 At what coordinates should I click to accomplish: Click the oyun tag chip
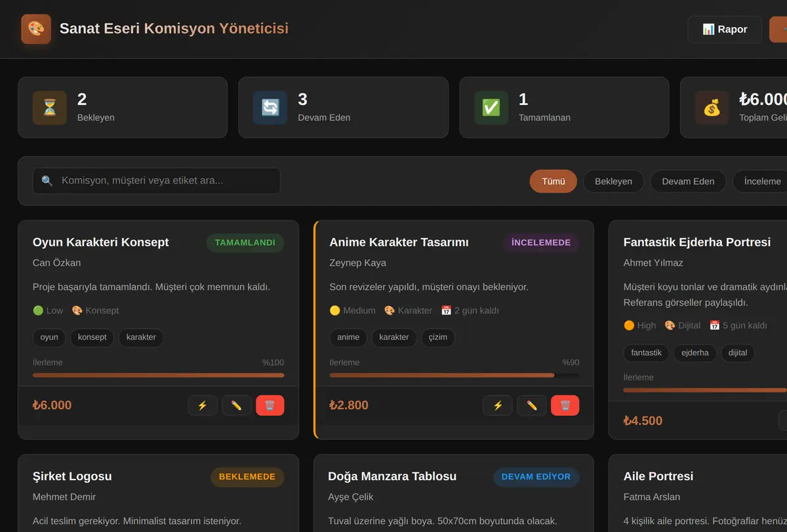(x=49, y=337)
